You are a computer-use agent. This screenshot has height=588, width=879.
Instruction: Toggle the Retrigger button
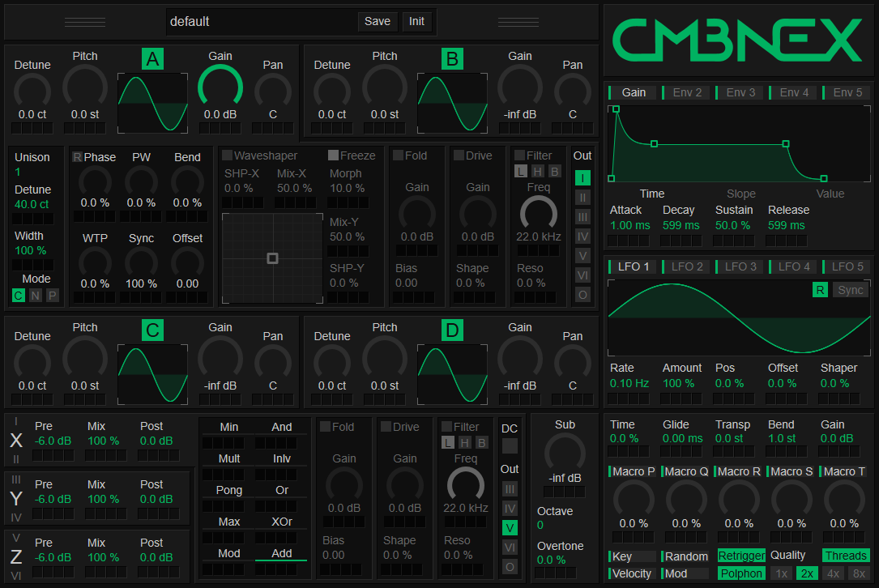coord(741,556)
